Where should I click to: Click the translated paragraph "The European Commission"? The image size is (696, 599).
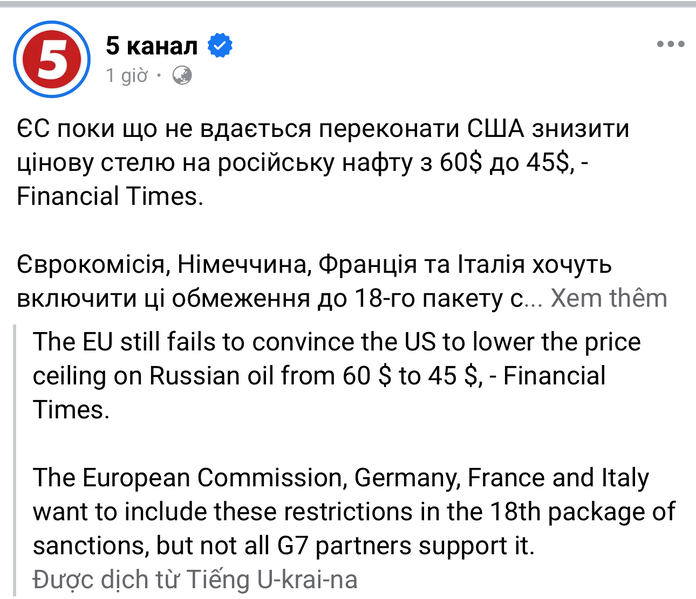(x=340, y=512)
